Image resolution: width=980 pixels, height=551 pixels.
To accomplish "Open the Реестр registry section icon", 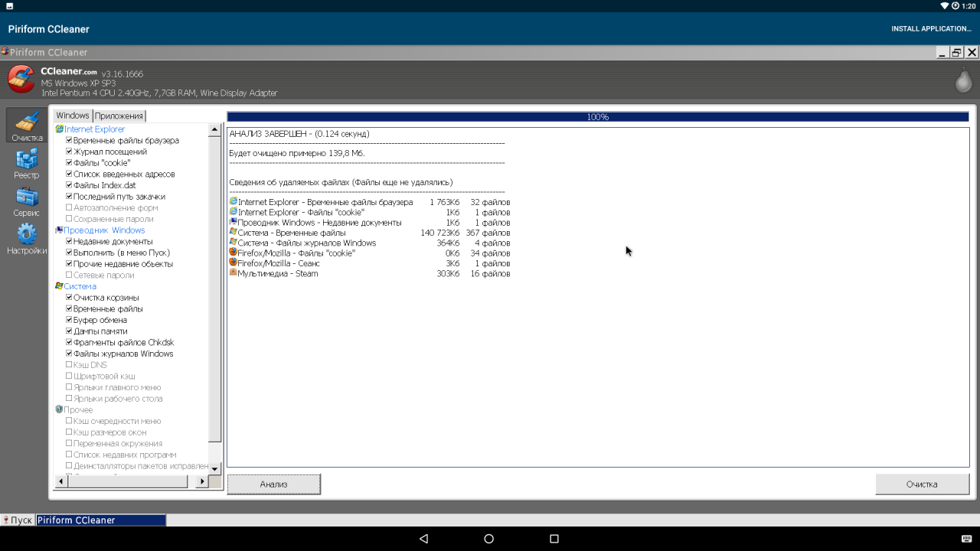I will click(x=27, y=158).
